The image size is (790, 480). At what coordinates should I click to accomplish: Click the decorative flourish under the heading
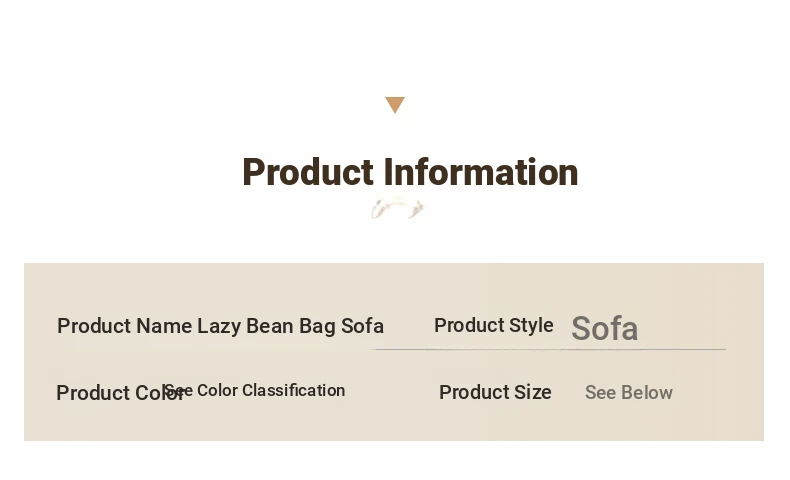coord(397,209)
